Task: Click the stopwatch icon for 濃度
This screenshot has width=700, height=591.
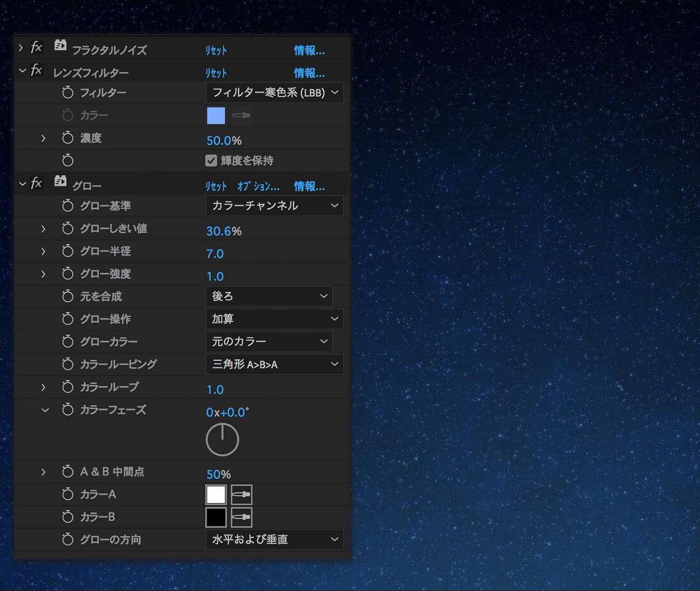Action: click(x=68, y=138)
